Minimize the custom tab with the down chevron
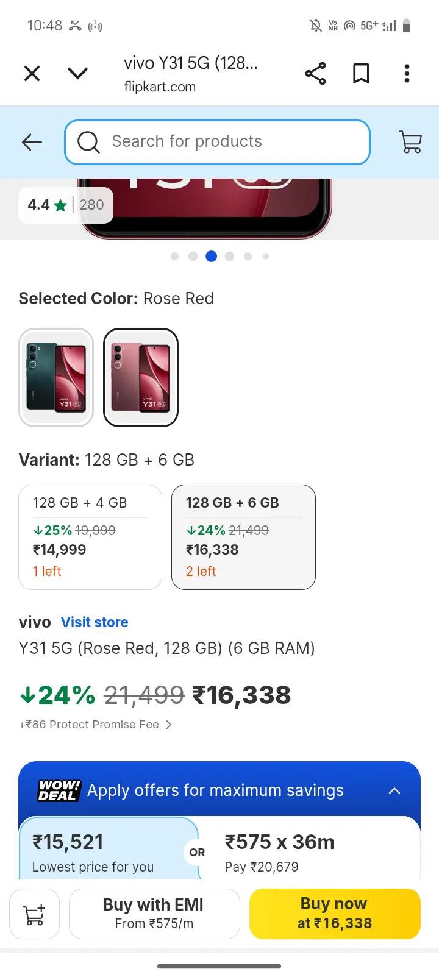Viewport: 439px width, 980px height. click(x=77, y=73)
